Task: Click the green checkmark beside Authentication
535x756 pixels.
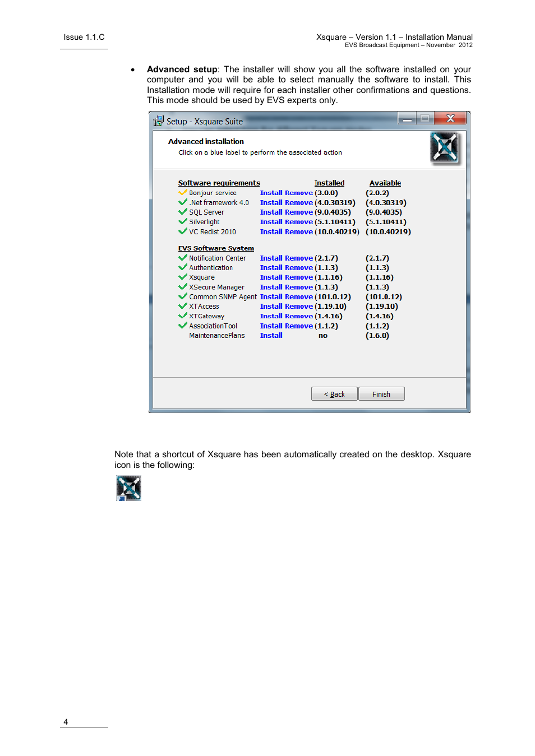Action: (x=183, y=267)
